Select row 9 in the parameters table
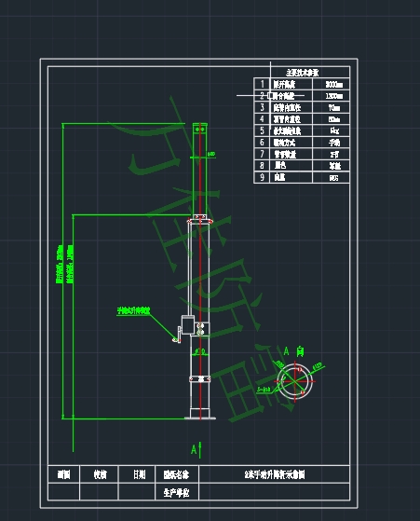Viewport: 420px width, 521px height. coord(302,177)
